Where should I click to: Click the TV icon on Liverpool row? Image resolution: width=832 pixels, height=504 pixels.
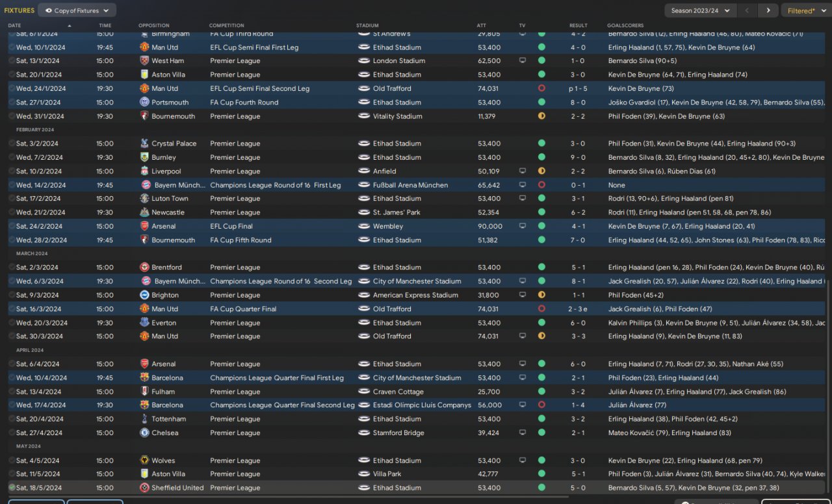click(523, 171)
